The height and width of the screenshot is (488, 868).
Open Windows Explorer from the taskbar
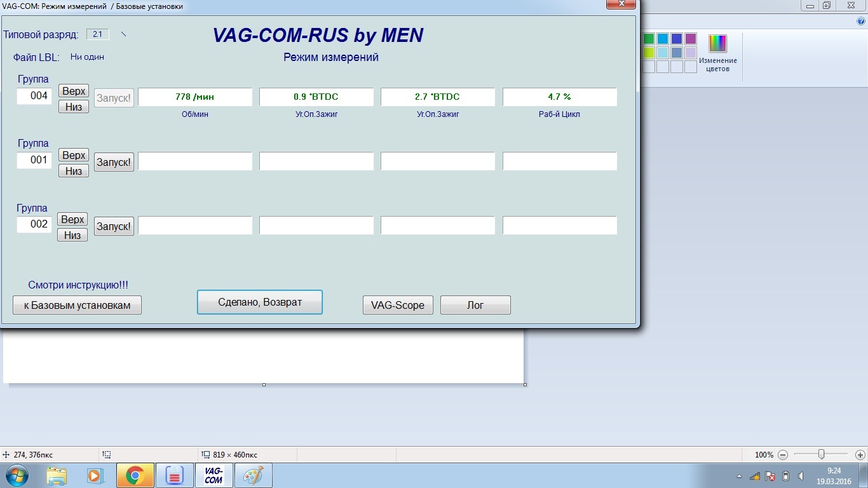[57, 475]
